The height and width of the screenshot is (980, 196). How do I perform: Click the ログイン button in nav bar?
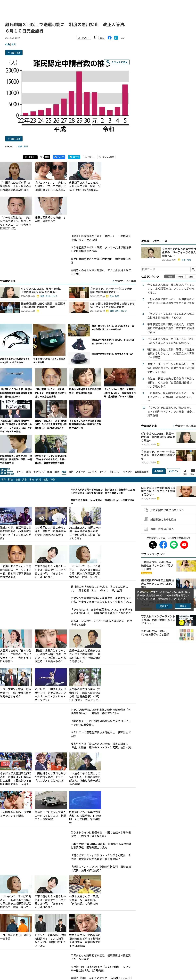pyautogui.click(x=174, y=471)
